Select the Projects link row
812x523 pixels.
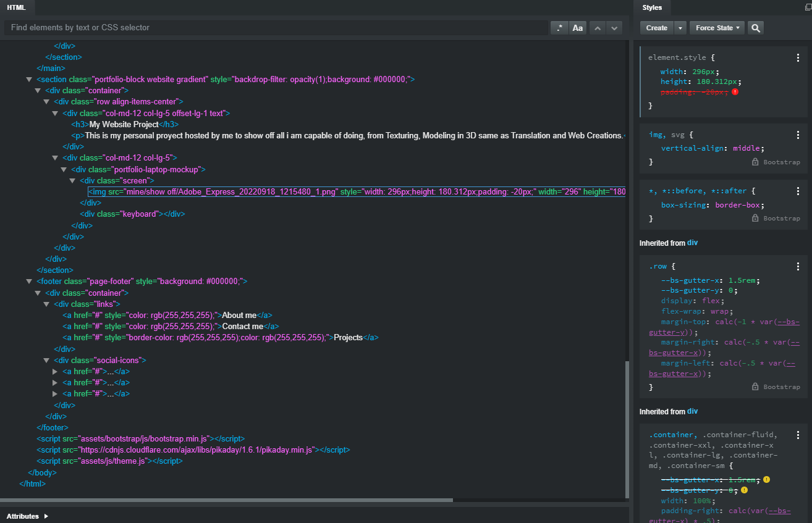click(x=220, y=337)
